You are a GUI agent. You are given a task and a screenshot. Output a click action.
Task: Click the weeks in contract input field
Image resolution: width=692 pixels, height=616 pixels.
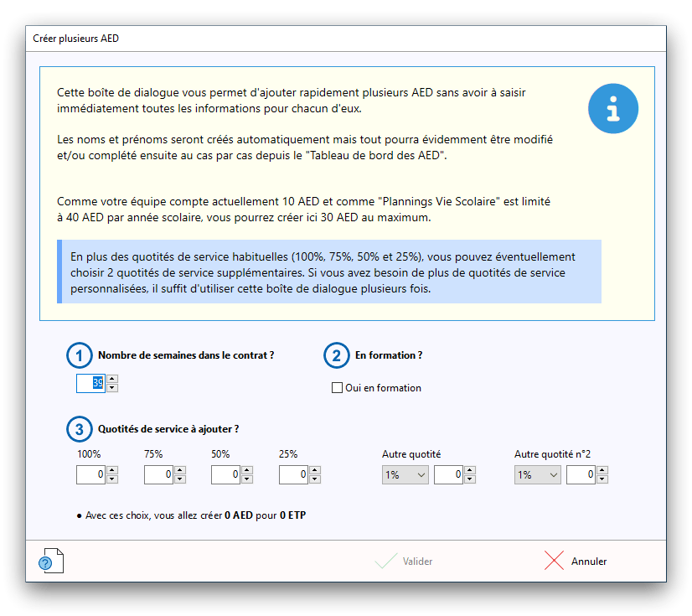coord(90,383)
